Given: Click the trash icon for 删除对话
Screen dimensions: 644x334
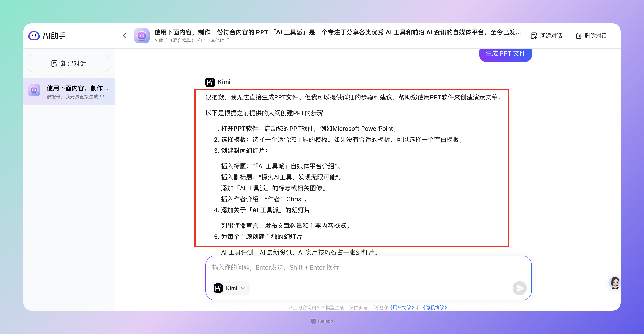Looking at the screenshot, I should 578,36.
